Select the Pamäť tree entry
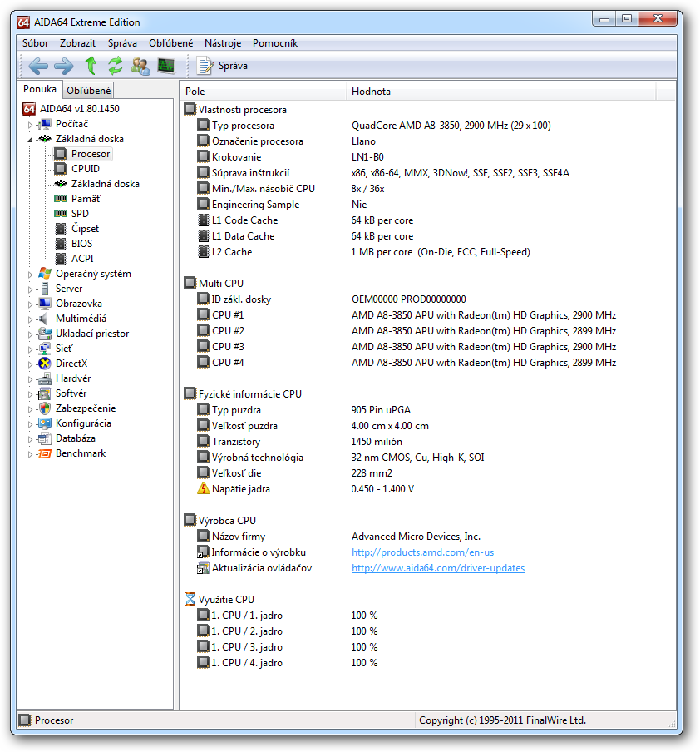This screenshot has width=700, height=752. pyautogui.click(x=86, y=199)
